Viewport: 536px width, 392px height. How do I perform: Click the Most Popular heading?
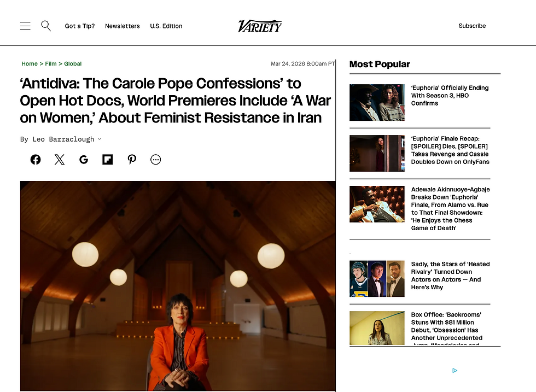(x=380, y=65)
